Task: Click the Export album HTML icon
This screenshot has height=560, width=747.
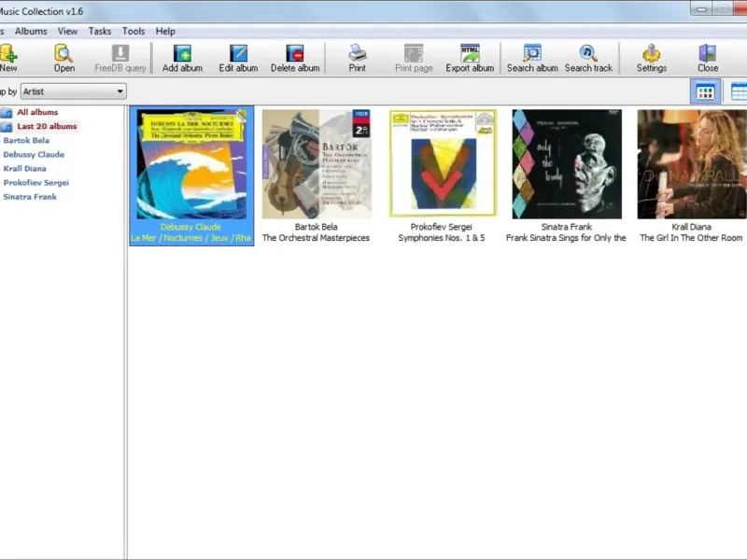Action: click(x=470, y=53)
